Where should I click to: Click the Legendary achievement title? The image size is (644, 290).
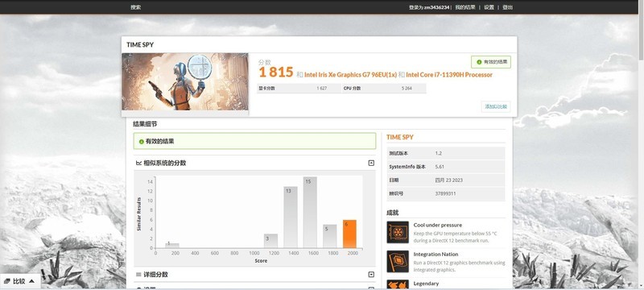[x=426, y=284]
